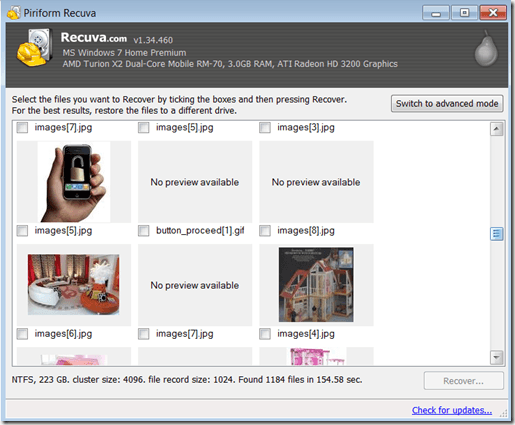
Task: Select the living room sofa thumbnail
Action: 74,285
